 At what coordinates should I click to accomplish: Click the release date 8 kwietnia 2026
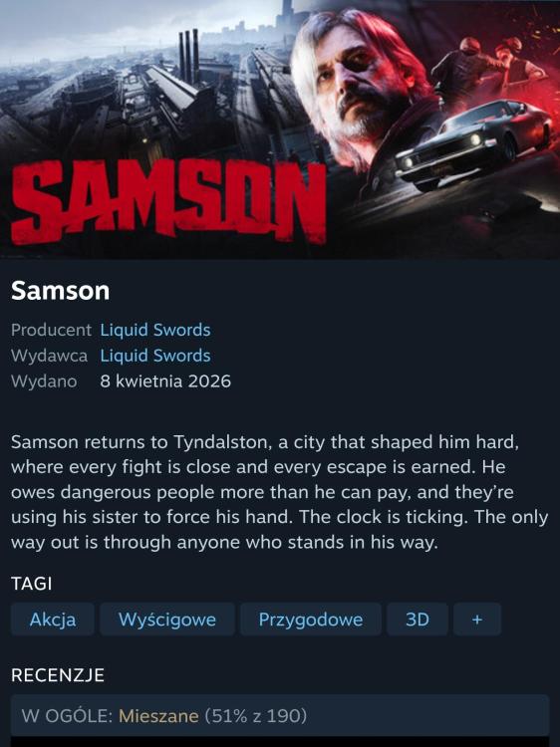[165, 381]
